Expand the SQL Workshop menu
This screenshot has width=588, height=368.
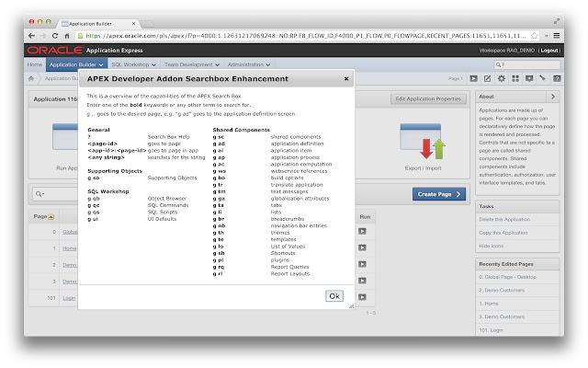pos(133,64)
